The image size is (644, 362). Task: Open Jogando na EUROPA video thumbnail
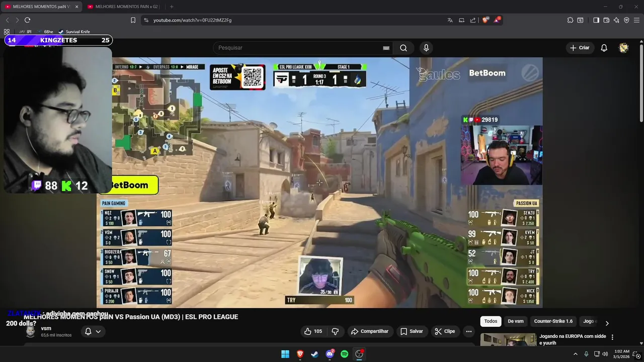click(x=508, y=340)
